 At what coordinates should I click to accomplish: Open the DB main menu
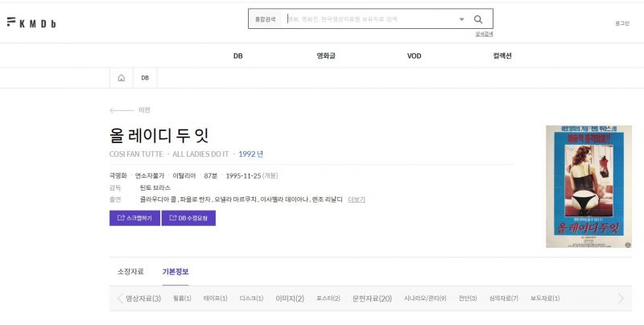pyautogui.click(x=237, y=56)
